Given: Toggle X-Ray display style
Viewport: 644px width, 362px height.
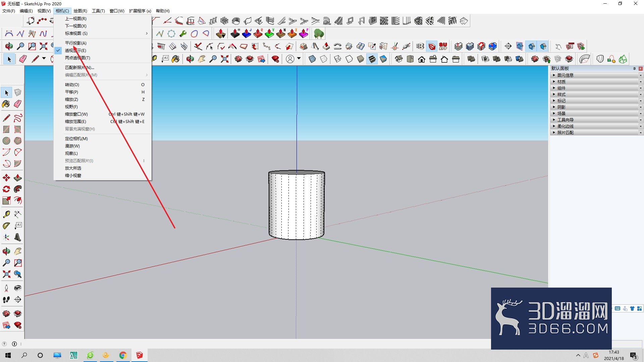Looking at the screenshot, I should [x=312, y=59].
